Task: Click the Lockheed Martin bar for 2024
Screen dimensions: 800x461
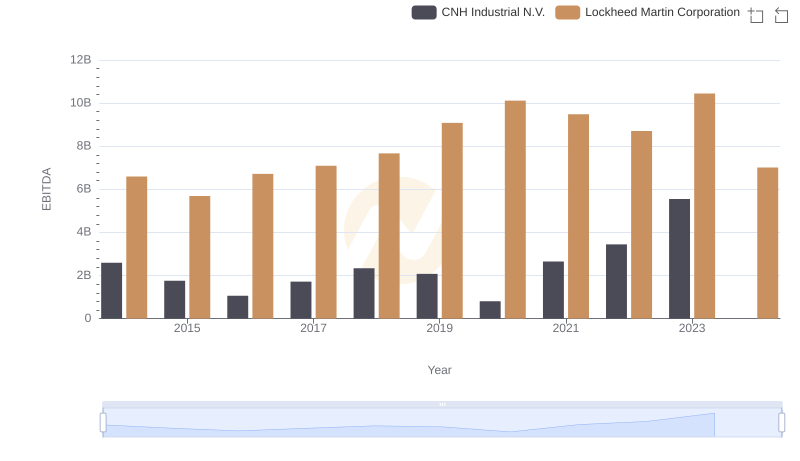Action: [767, 243]
